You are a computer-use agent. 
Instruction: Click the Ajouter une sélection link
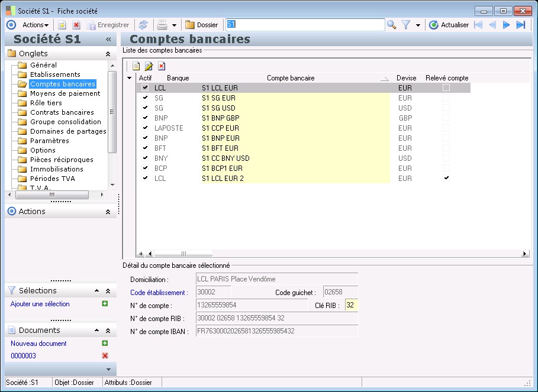click(x=40, y=304)
